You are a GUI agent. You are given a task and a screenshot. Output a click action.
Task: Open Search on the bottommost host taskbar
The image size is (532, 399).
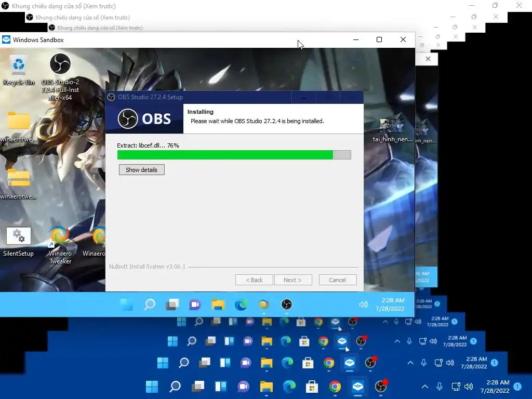(175, 387)
